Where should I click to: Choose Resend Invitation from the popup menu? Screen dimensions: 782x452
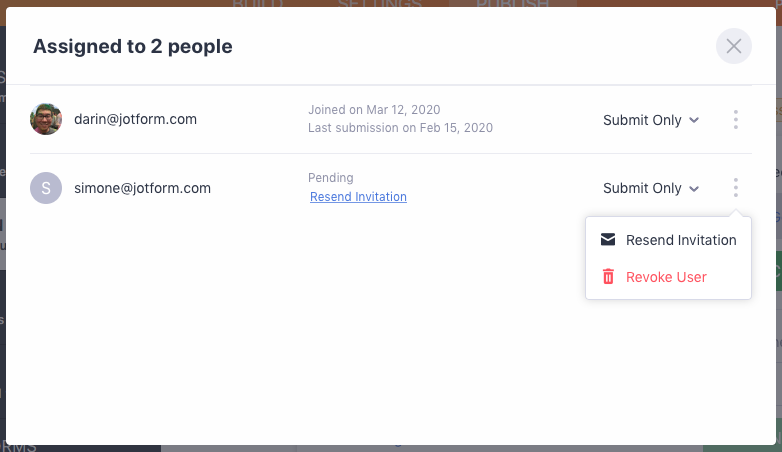[x=680, y=240]
